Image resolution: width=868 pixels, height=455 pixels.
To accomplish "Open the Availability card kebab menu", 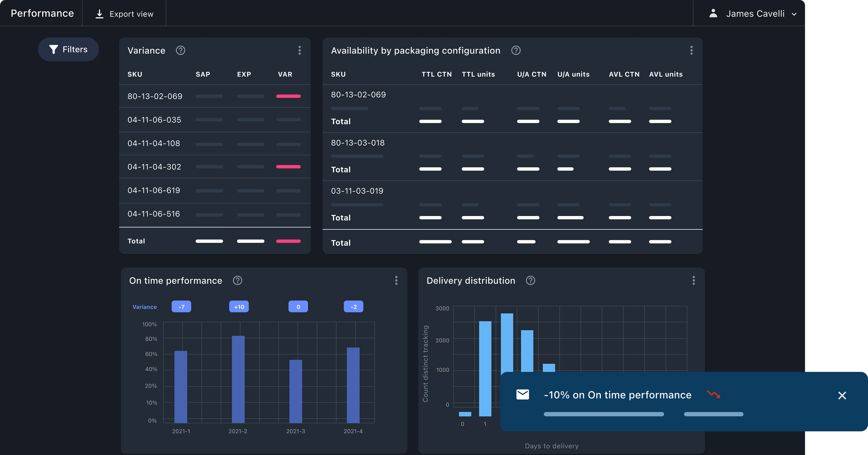I will click(691, 51).
